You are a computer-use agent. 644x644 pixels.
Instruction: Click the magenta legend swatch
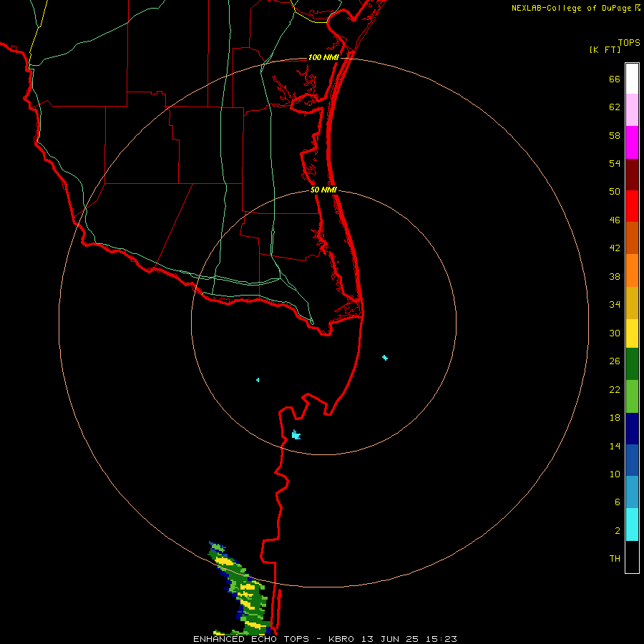tap(632, 142)
